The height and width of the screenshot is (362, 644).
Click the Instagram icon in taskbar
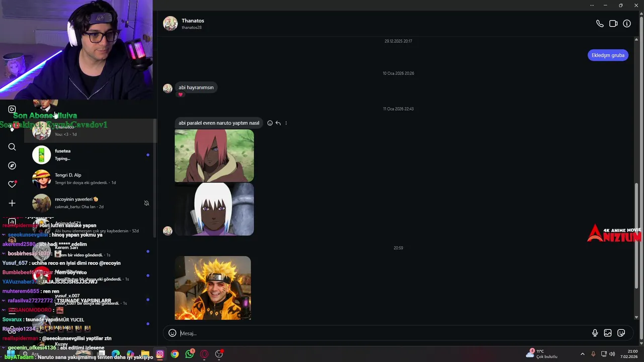(x=160, y=354)
